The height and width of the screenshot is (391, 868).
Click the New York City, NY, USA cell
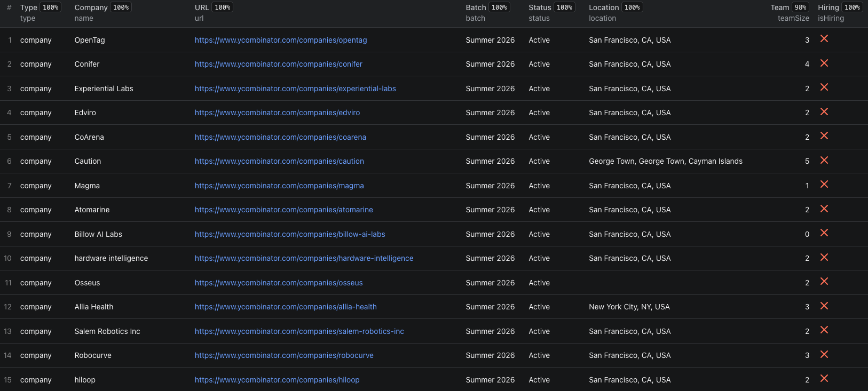click(629, 307)
